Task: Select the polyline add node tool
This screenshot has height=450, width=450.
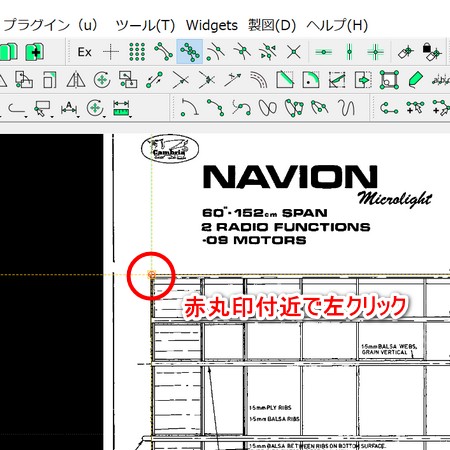Action: (415, 108)
